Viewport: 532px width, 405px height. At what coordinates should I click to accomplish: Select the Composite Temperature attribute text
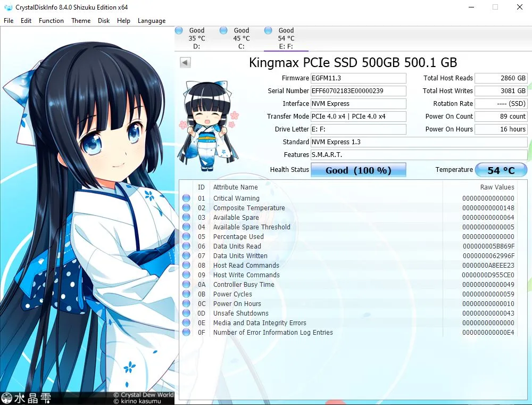pos(249,208)
